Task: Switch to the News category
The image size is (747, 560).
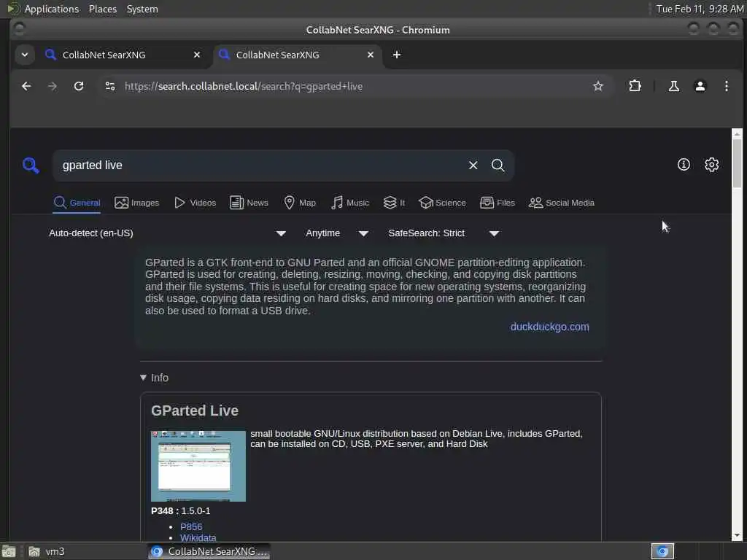Action: click(x=249, y=203)
